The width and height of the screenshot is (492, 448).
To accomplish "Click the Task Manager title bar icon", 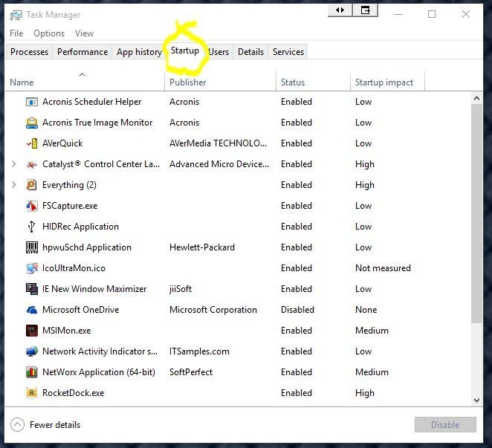I will coord(16,15).
